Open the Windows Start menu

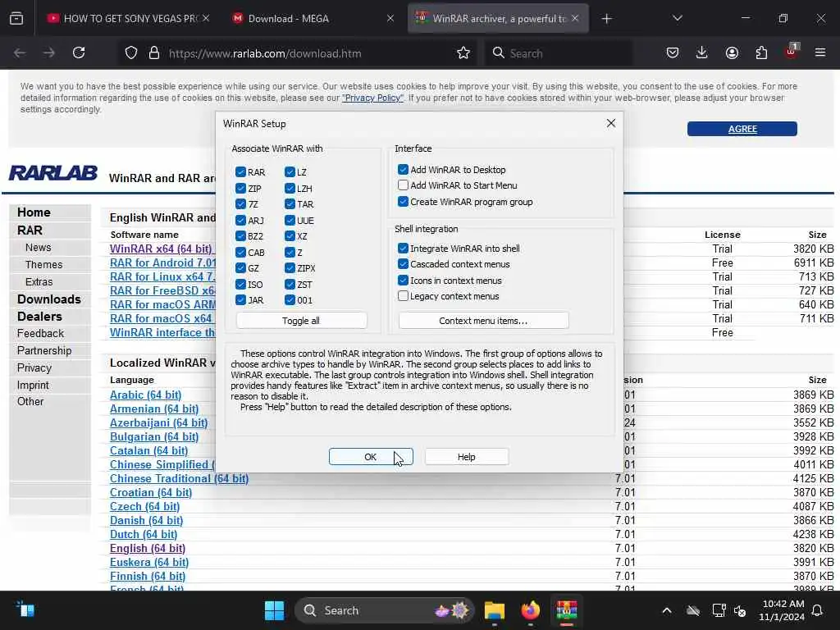tap(274, 610)
